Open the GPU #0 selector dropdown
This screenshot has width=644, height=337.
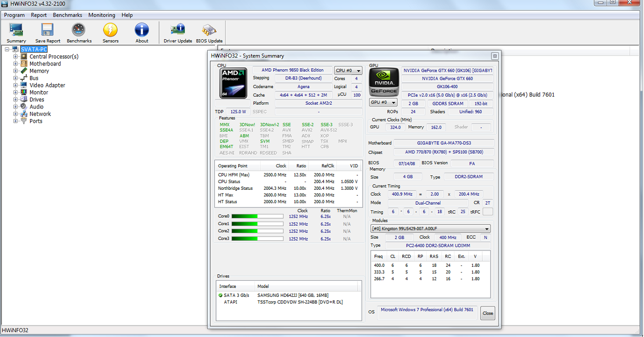click(x=383, y=103)
